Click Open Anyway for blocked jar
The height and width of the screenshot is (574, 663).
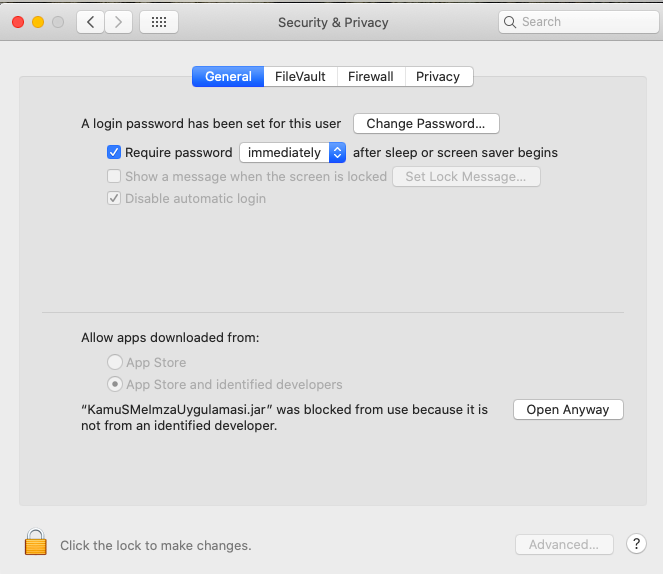coord(568,410)
